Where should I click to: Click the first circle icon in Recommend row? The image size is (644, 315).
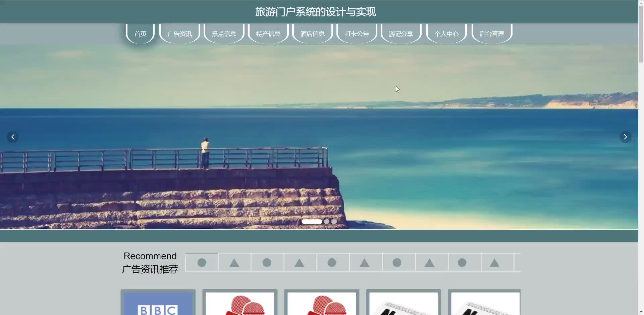(x=201, y=263)
